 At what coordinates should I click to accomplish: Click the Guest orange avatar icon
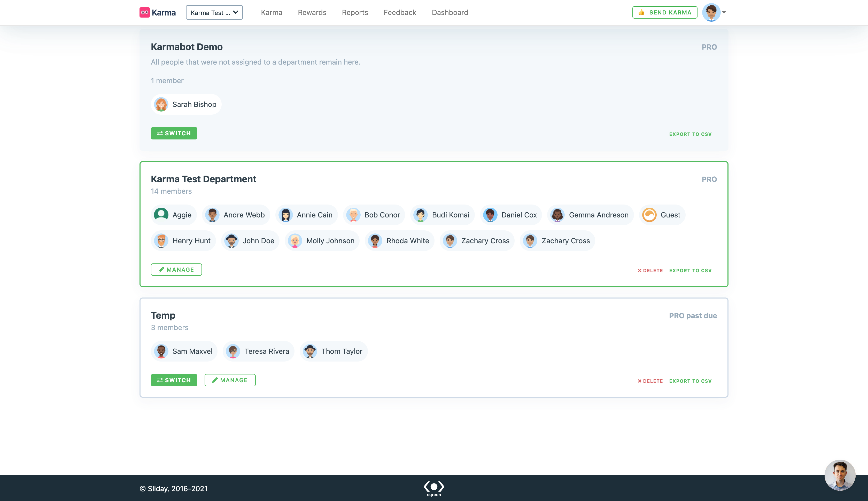(x=649, y=215)
